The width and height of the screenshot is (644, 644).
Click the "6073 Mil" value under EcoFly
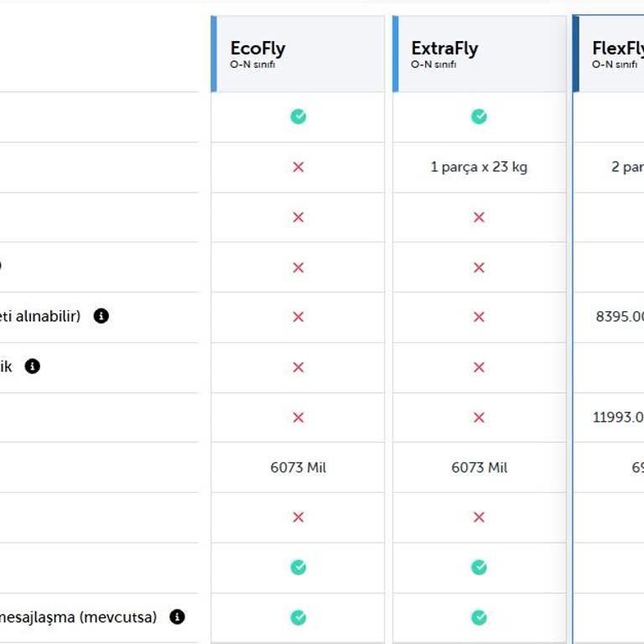298,467
